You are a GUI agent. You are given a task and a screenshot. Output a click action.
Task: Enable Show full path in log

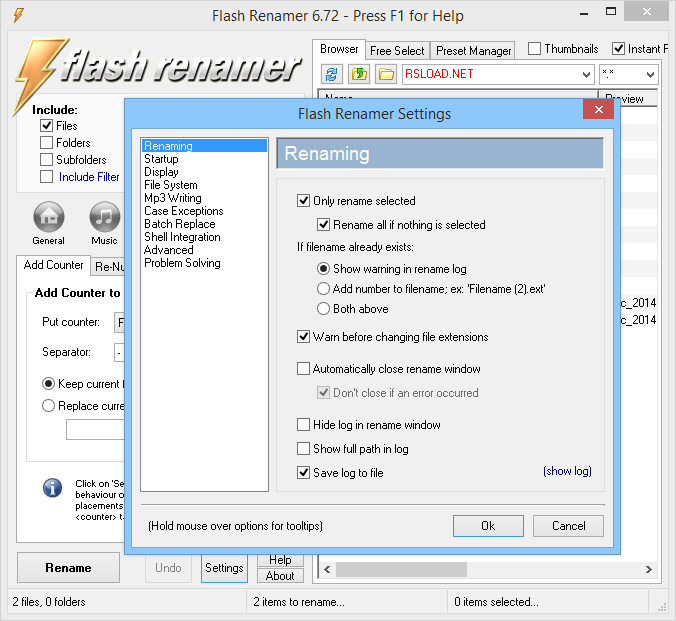coord(303,448)
